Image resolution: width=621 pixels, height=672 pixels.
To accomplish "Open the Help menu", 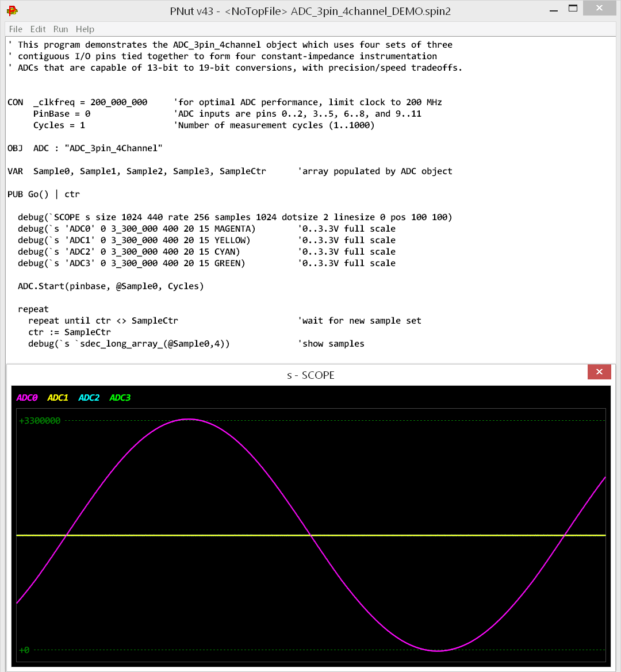I will pyautogui.click(x=84, y=29).
